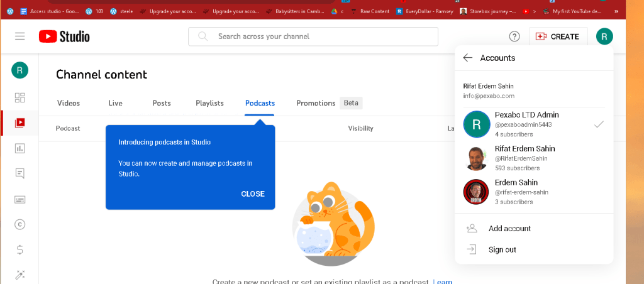The width and height of the screenshot is (644, 284).
Task: Open Analytics from the sidebar
Action: coord(19,148)
